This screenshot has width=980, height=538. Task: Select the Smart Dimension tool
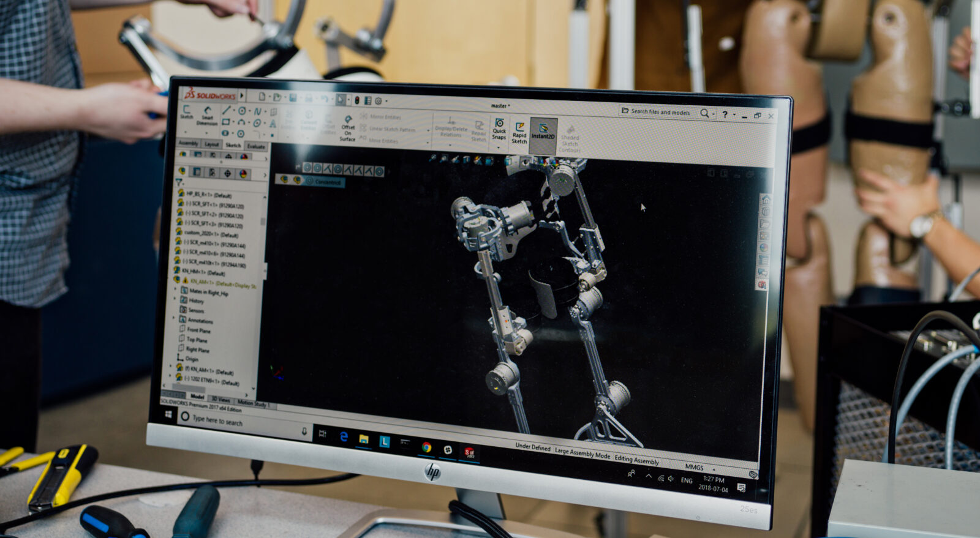[x=207, y=116]
